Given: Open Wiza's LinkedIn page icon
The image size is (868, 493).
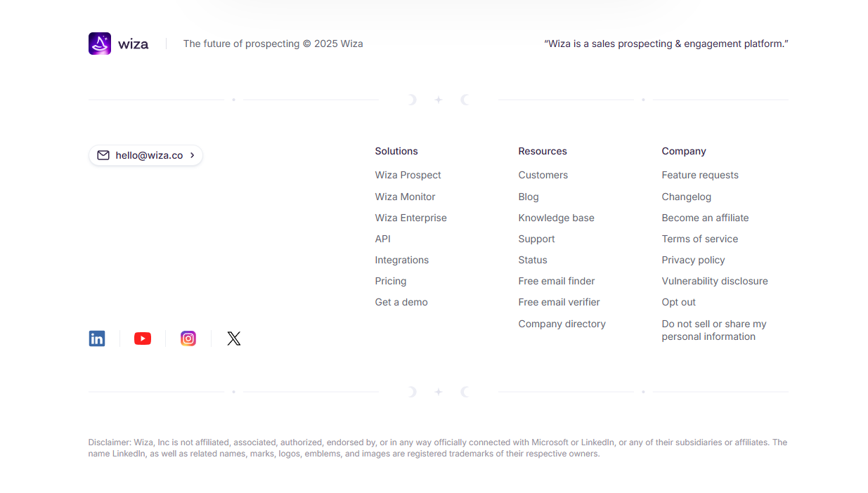Looking at the screenshot, I should point(97,338).
